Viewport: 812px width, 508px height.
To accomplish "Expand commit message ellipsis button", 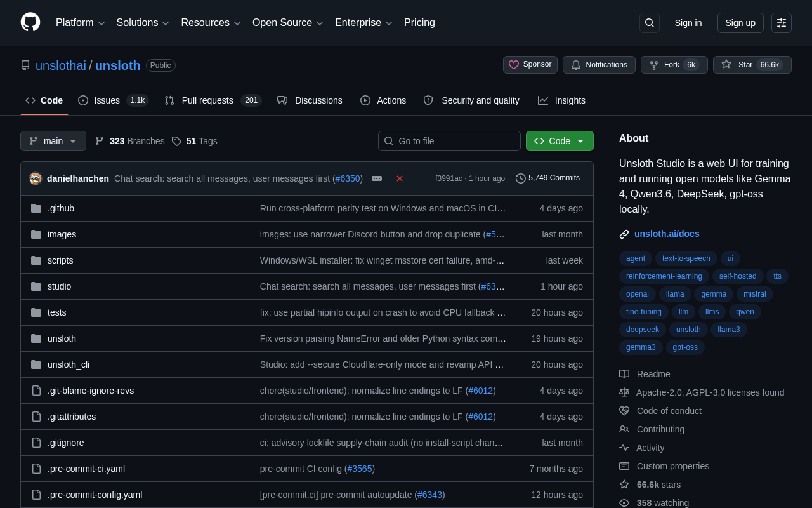I will tap(377, 178).
